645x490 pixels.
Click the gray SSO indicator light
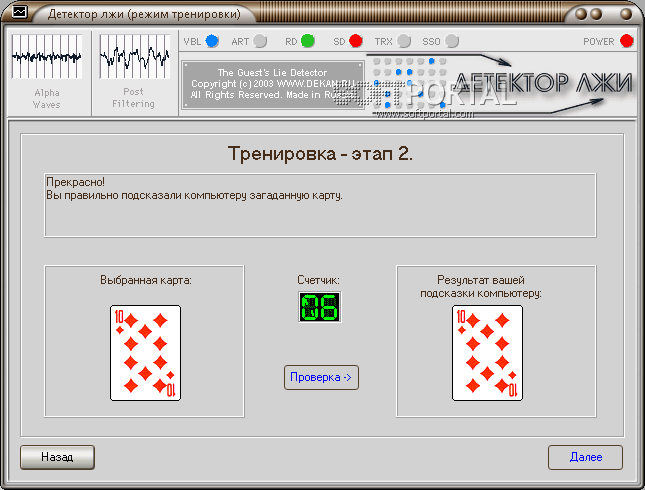pos(452,41)
